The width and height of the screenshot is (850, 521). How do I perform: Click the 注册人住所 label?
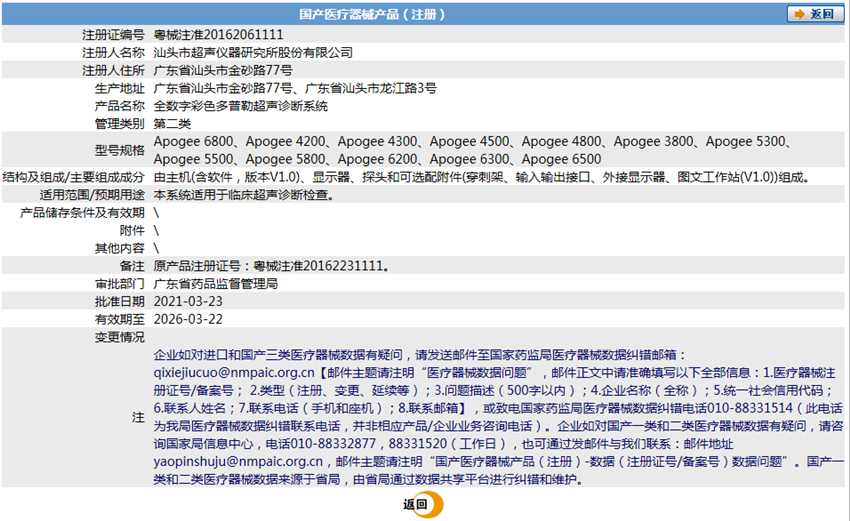(x=113, y=70)
